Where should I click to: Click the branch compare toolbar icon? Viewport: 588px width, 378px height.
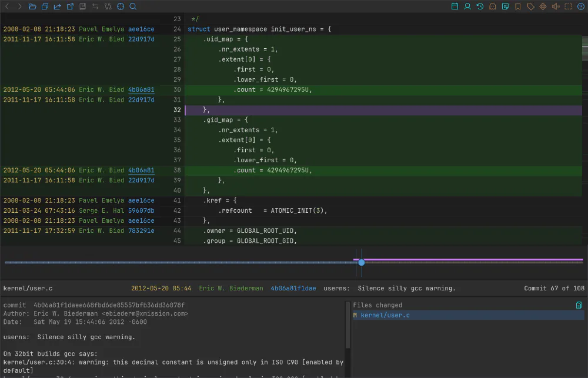pos(108,6)
